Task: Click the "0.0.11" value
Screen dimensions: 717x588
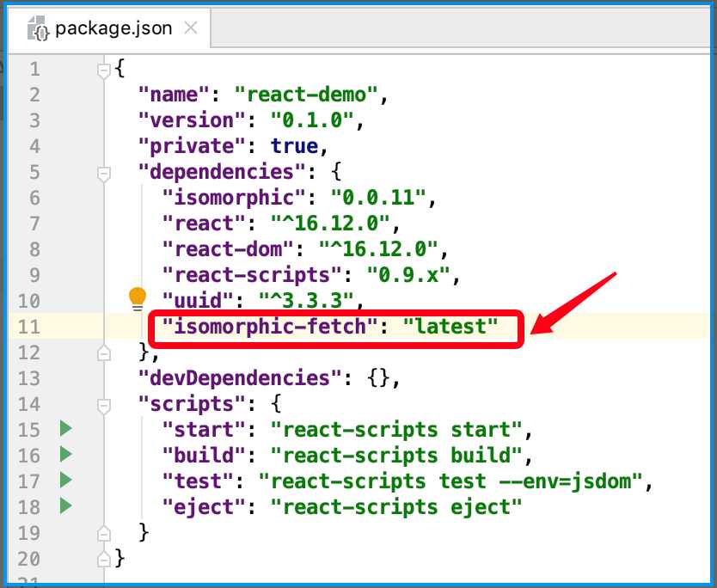Action: [378, 198]
